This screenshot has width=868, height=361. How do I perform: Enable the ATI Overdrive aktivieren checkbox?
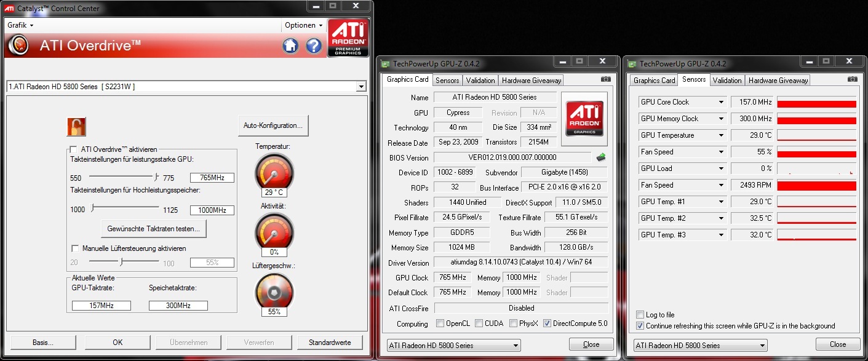coord(74,149)
